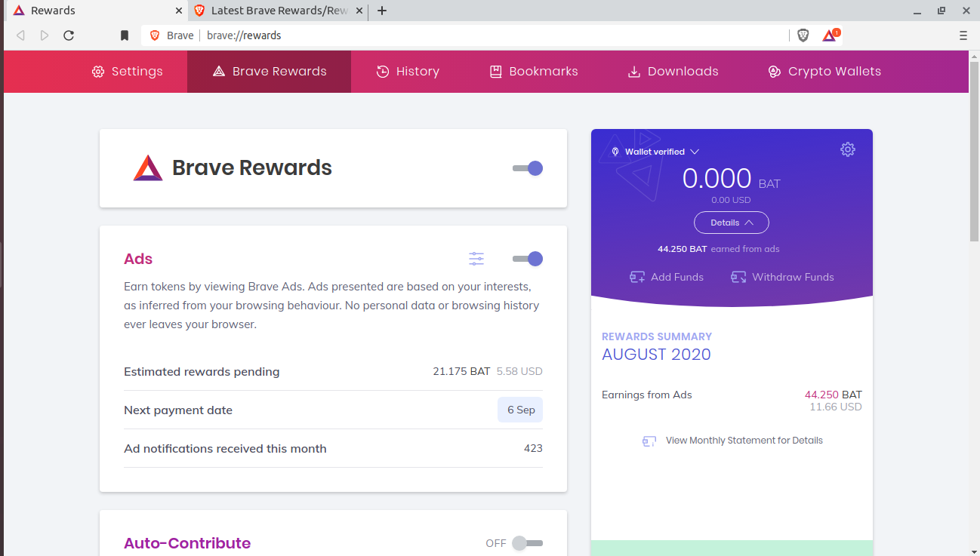Open the Downloads navigation item
This screenshot has height=556, width=980.
673,72
